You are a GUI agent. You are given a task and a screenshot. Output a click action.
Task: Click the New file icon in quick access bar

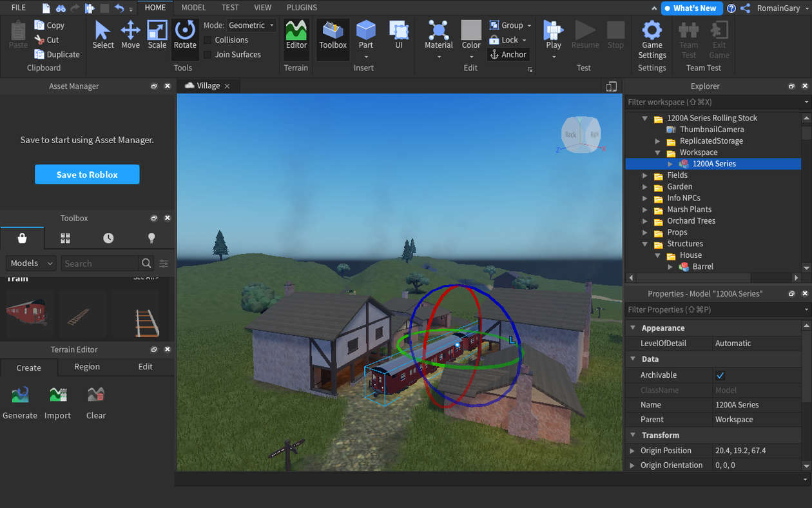(x=46, y=8)
